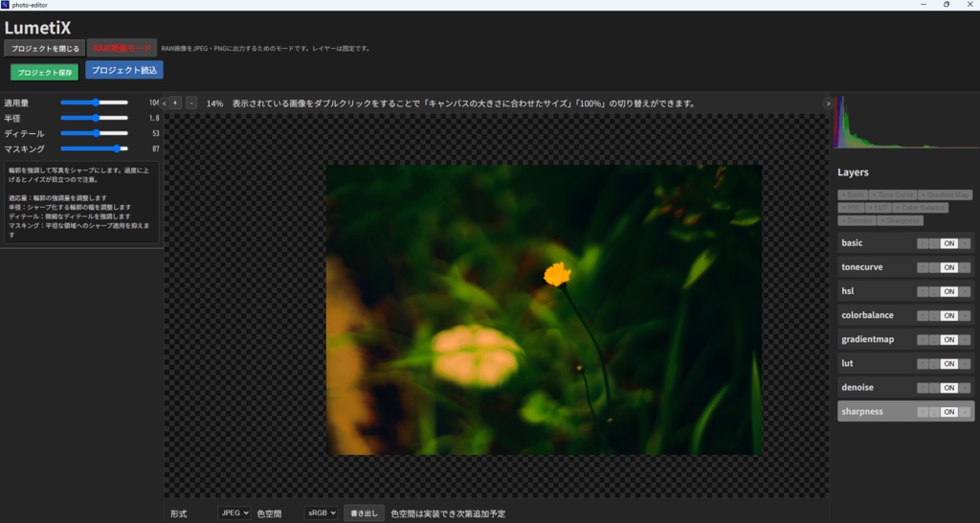980x523 pixels.
Task: Move the tonecurve layer up
Action: click(x=923, y=268)
